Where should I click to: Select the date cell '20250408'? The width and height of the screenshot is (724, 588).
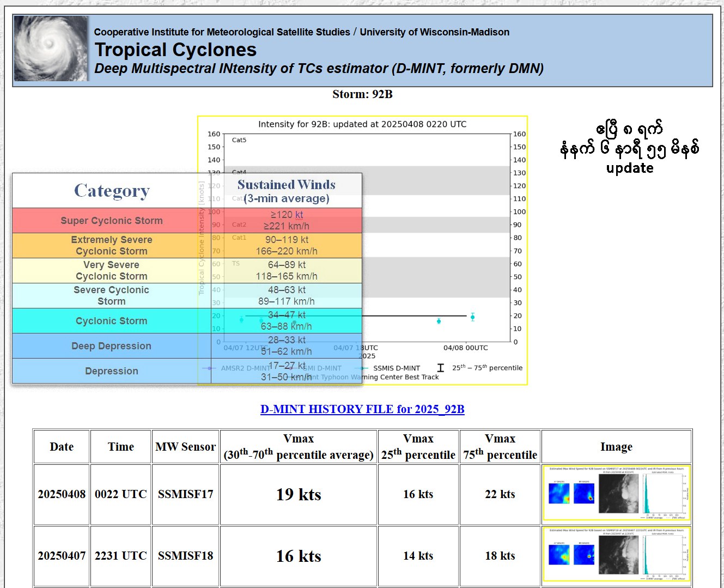coord(62,494)
